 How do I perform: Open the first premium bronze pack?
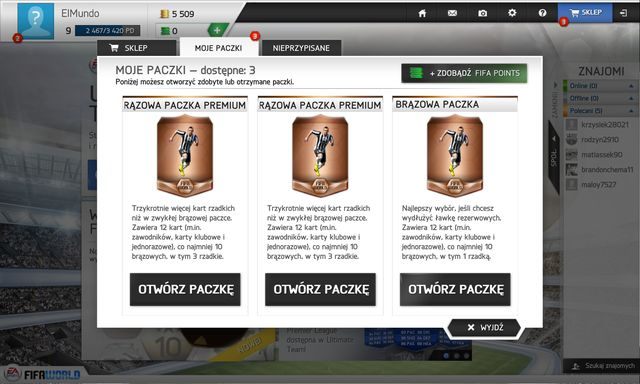click(x=185, y=289)
